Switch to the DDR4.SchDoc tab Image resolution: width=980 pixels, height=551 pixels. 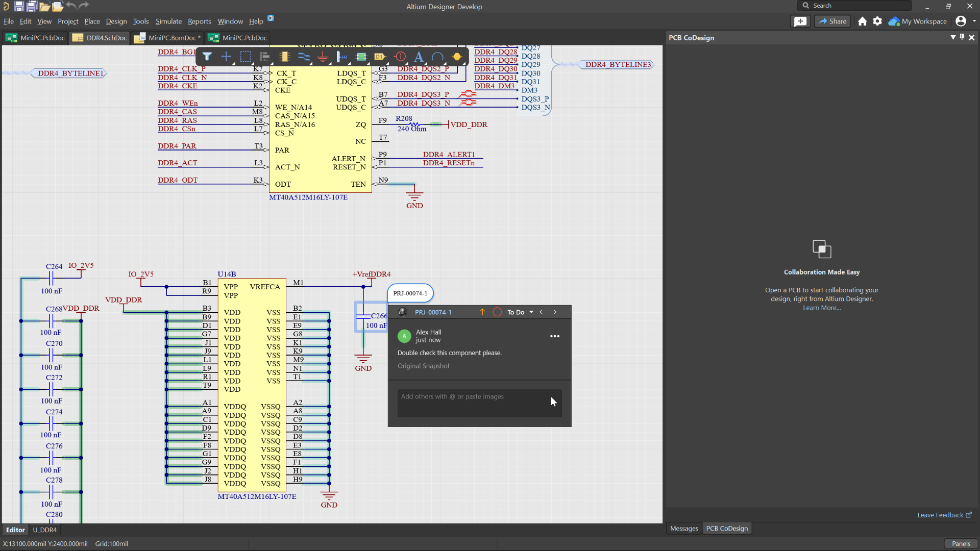(x=100, y=38)
